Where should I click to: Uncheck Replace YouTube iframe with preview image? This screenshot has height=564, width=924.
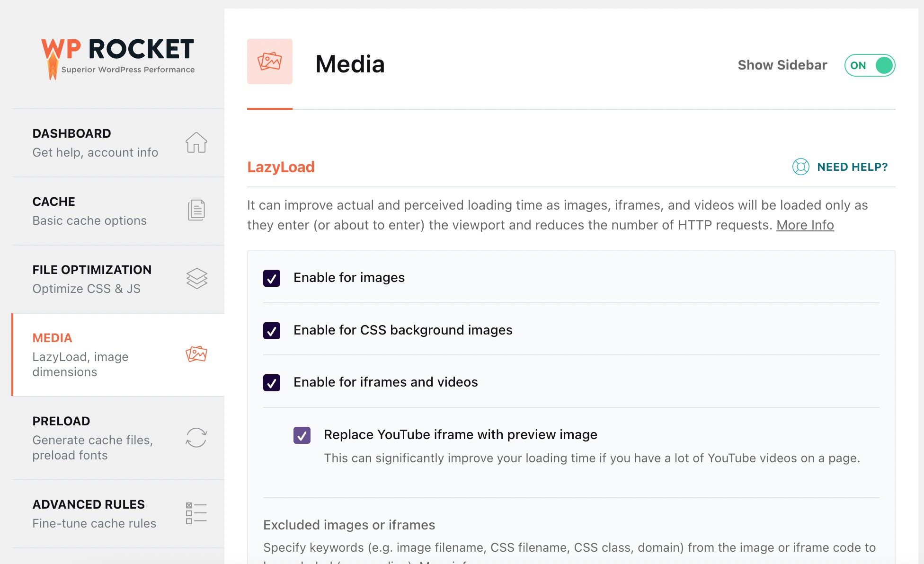pyautogui.click(x=302, y=434)
